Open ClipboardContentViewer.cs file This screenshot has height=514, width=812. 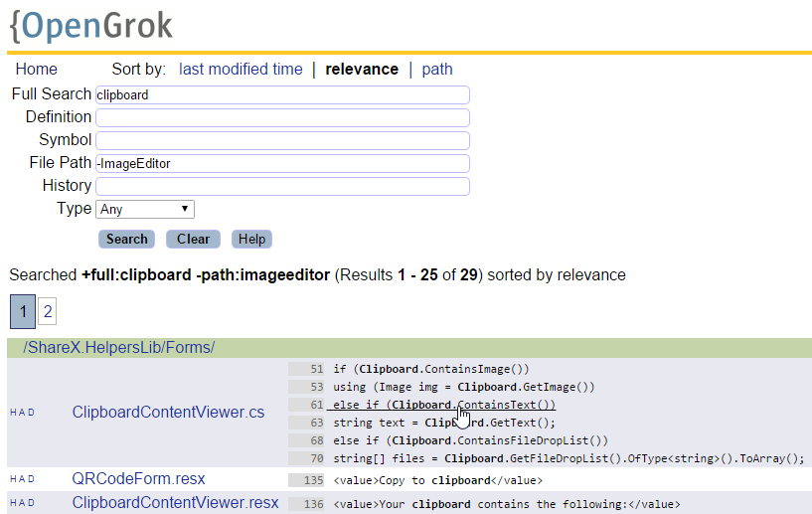coord(168,412)
